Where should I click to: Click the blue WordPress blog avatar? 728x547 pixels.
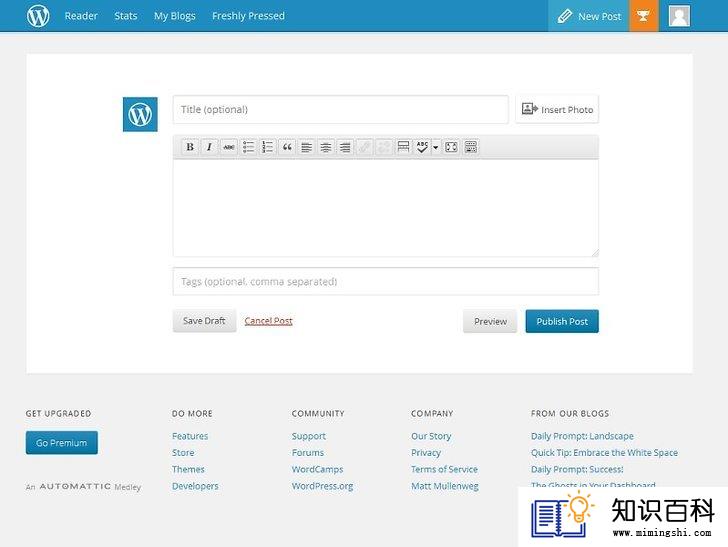[140, 114]
